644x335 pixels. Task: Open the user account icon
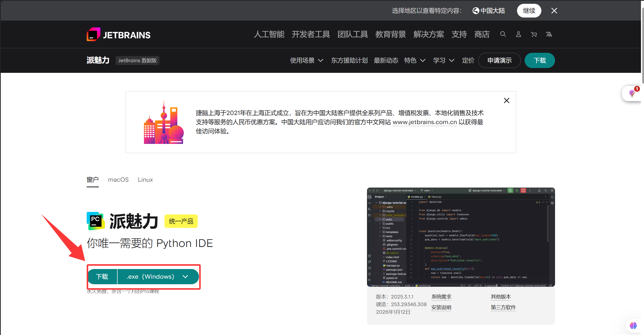(518, 34)
